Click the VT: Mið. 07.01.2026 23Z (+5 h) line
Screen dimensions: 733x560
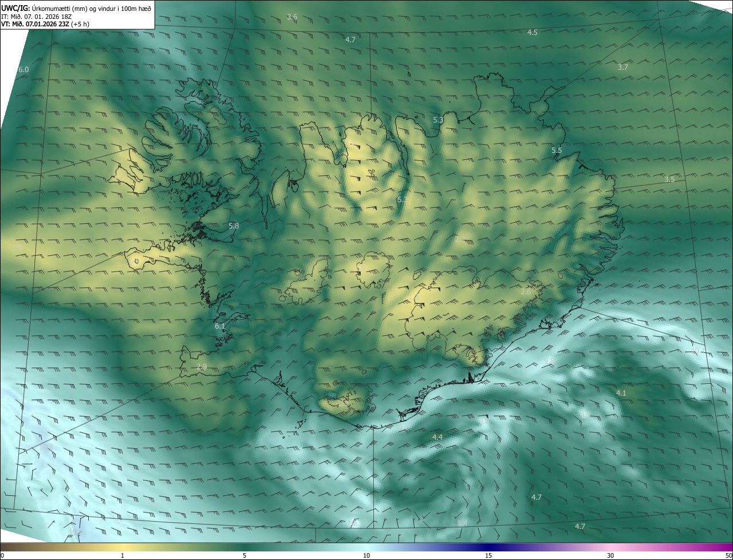pyautogui.click(x=45, y=24)
